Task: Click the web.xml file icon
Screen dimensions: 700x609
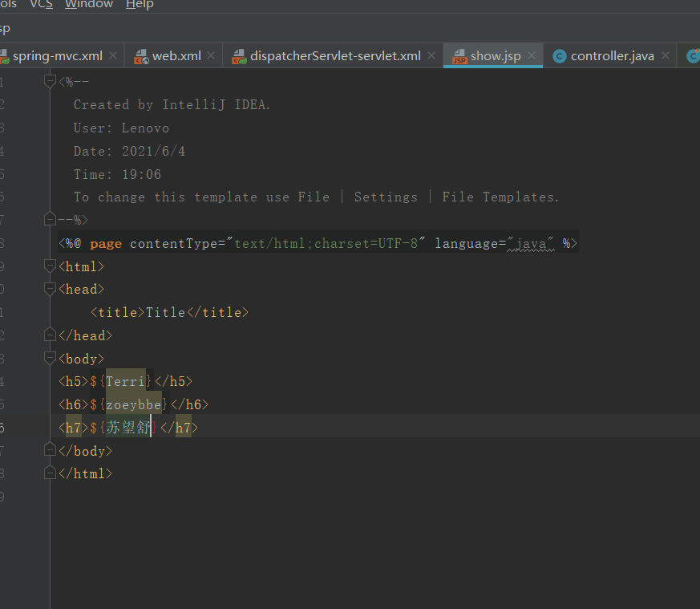Action: click(141, 56)
